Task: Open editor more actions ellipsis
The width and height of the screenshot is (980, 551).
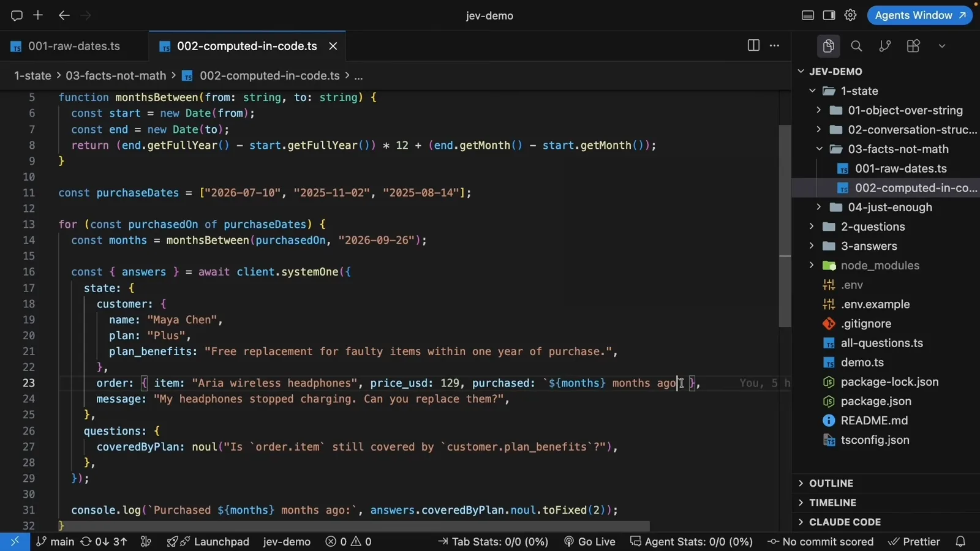Action: [x=775, y=45]
